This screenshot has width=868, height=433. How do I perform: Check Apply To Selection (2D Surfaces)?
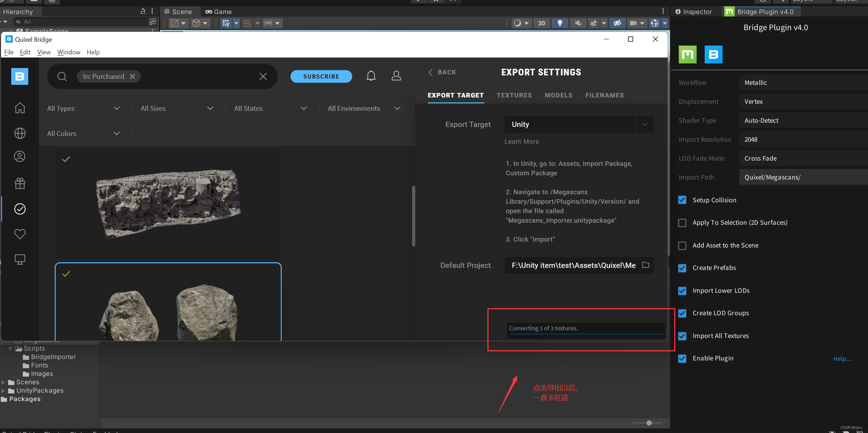pos(682,223)
